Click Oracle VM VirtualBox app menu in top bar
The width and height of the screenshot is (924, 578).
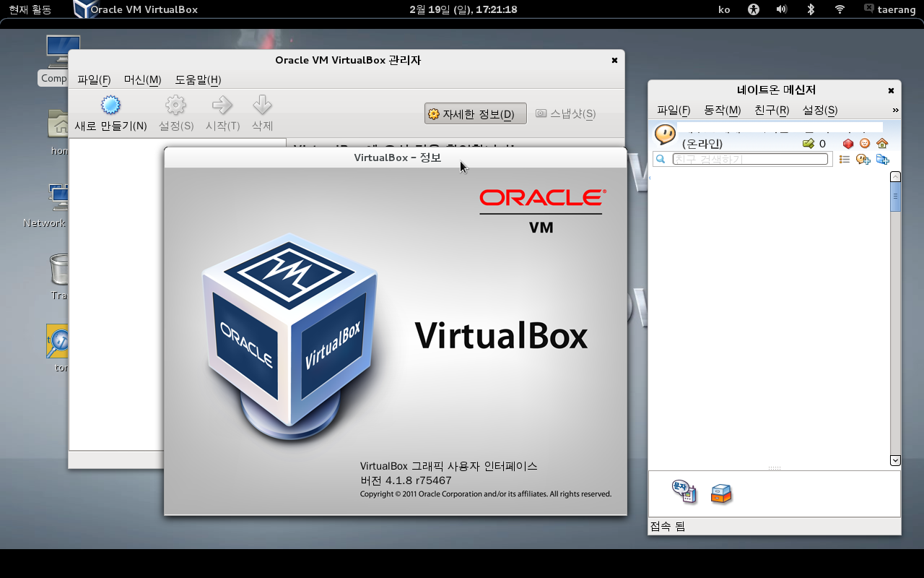(x=136, y=9)
